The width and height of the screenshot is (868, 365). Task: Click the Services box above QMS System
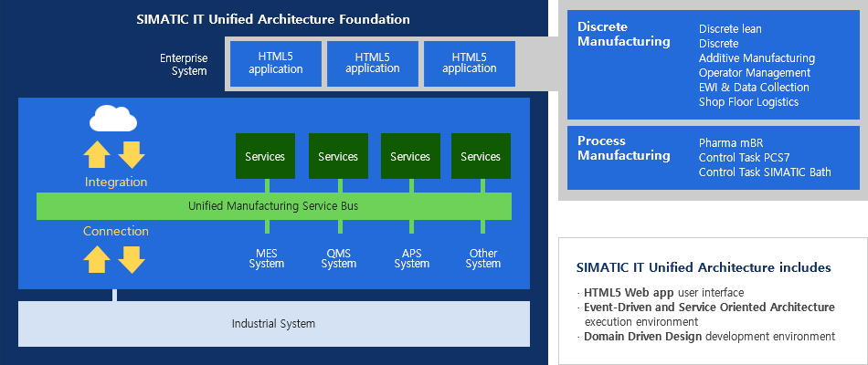point(338,156)
